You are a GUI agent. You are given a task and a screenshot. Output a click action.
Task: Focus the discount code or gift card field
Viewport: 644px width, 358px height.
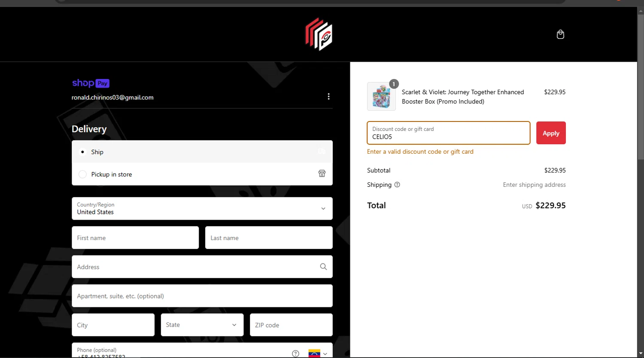click(x=449, y=133)
